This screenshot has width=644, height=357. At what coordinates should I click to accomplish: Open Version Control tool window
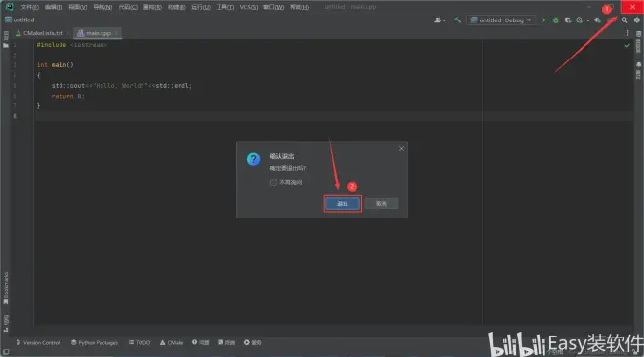pyautogui.click(x=38, y=342)
